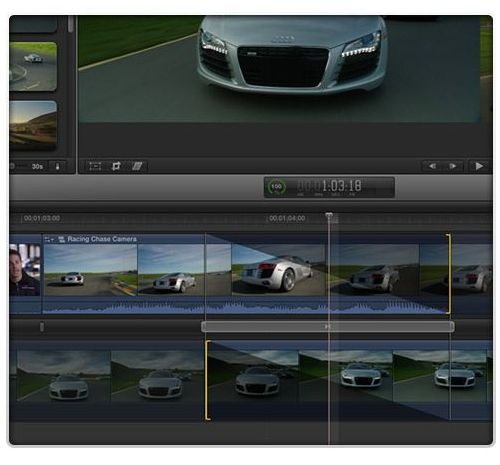
Task: Click the browser vertical scrollbar
Action: coord(71,24)
